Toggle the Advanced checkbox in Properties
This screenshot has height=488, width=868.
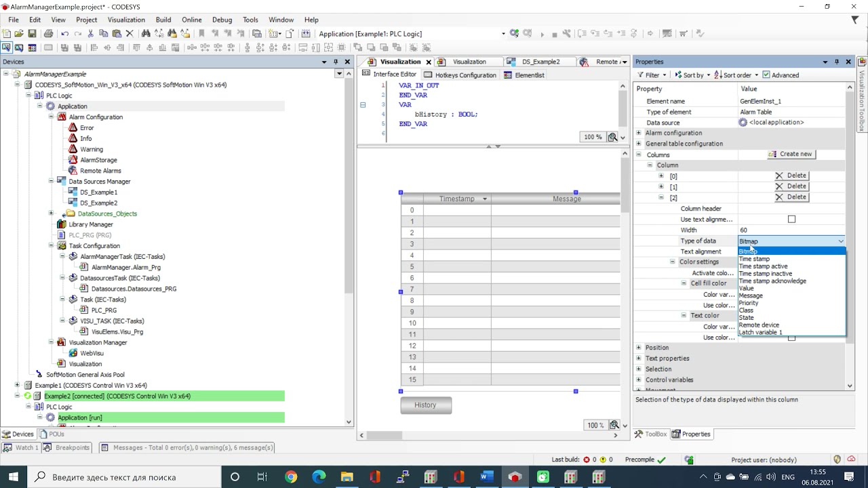pyautogui.click(x=766, y=75)
